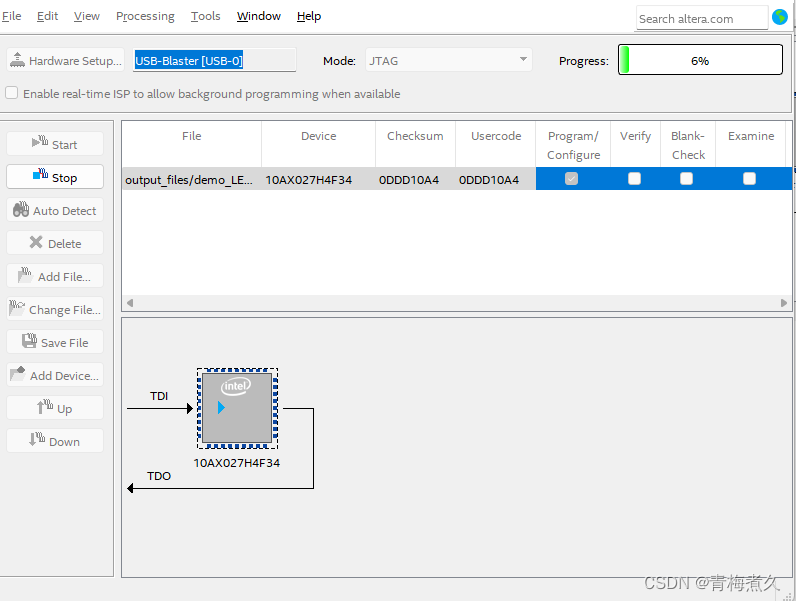796x601 pixels.
Task: Open the View menu
Action: click(x=87, y=16)
